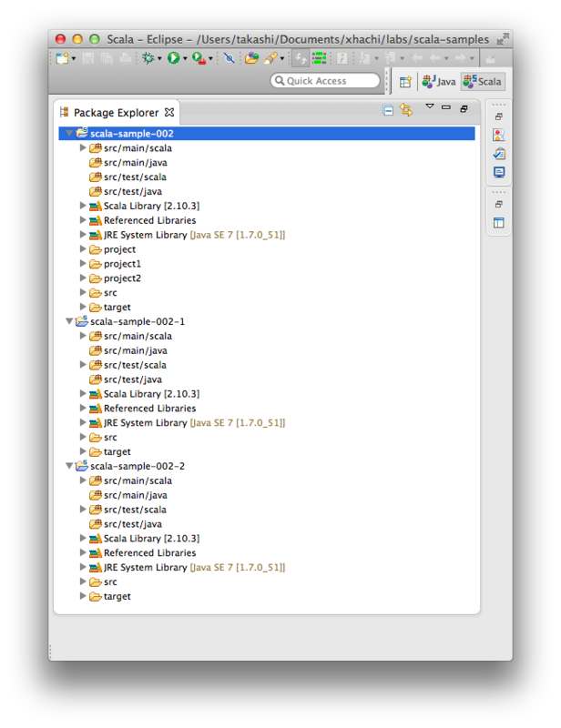The image size is (561, 728).
Task: Click the New wizard toolbar icon
Action: pyautogui.click(x=62, y=58)
